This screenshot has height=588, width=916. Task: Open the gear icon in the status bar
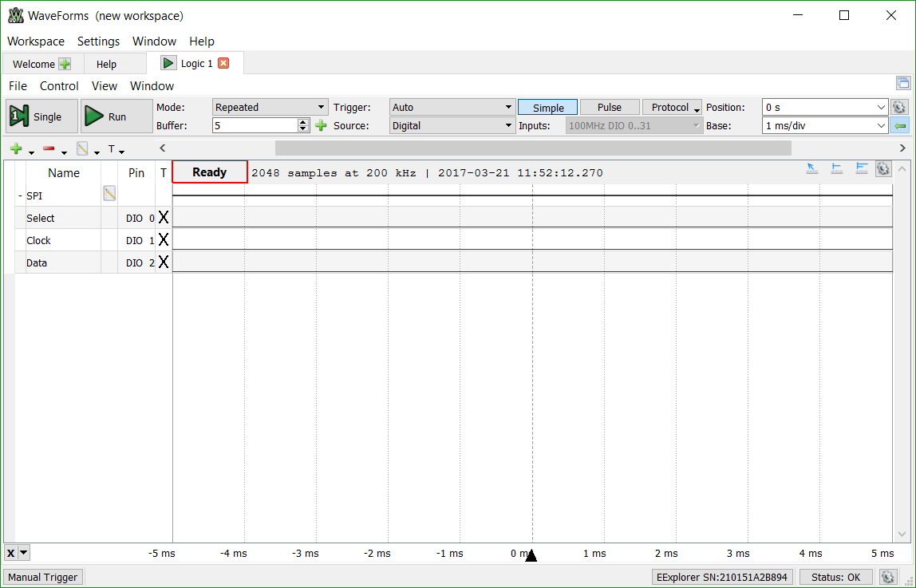click(887, 577)
